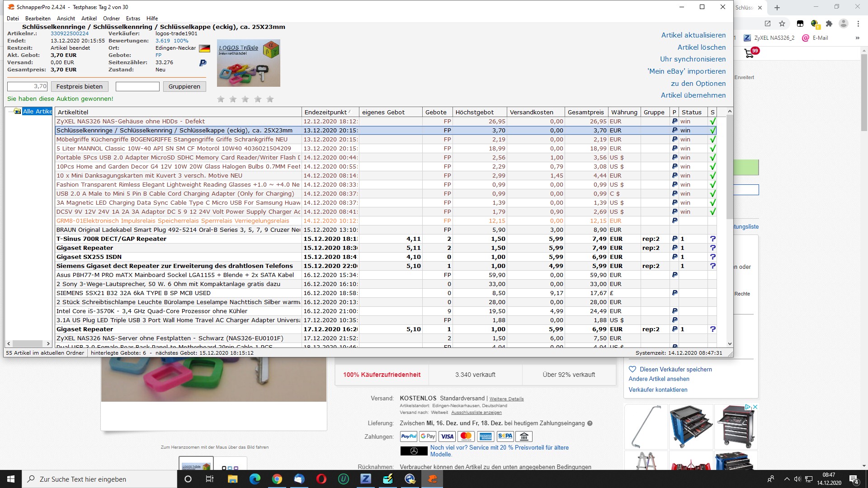Image resolution: width=868 pixels, height=488 pixels.
Task: Click the first rating star
Action: 221,99
